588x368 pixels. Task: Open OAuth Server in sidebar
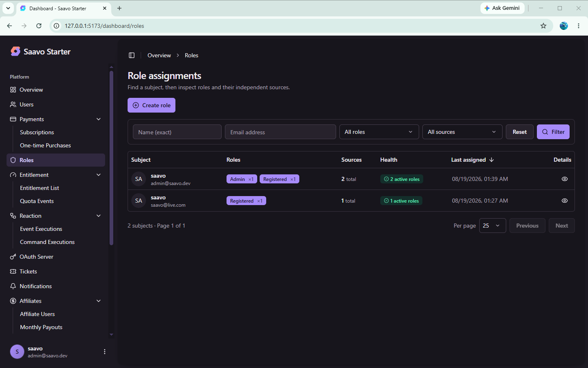coord(56,257)
